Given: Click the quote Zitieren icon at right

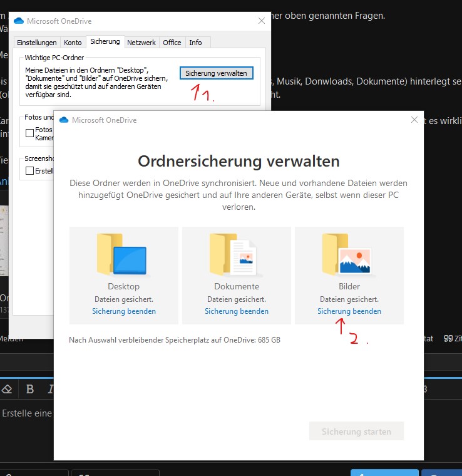Looking at the screenshot, I should [448, 338].
